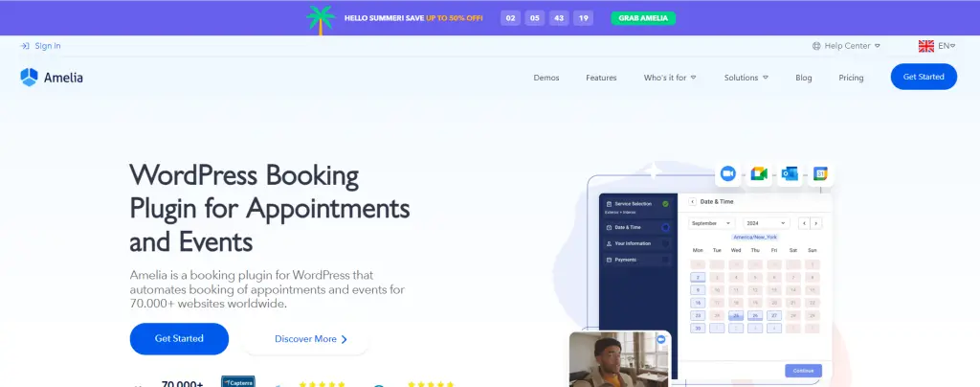Open the EN language dropdown
Image resolution: width=980 pixels, height=387 pixels.
[x=947, y=46]
